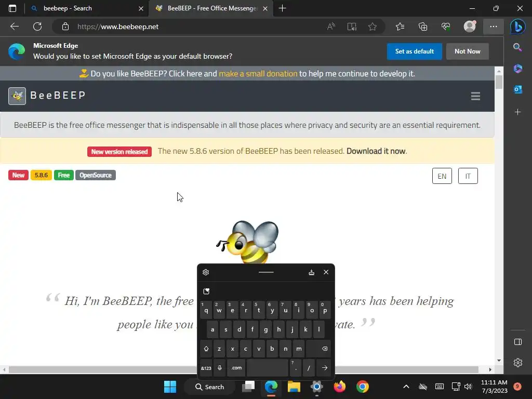View site information lock icon

[x=65, y=26]
